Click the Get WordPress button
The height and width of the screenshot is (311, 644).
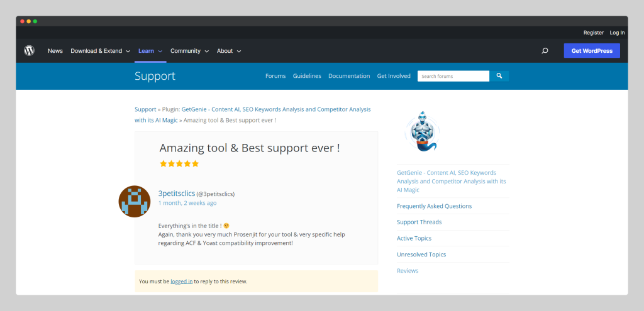pos(592,51)
